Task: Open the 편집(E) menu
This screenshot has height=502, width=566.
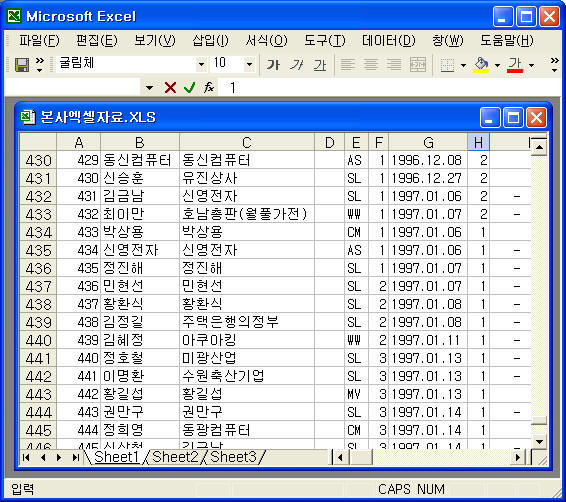Action: tap(97, 40)
